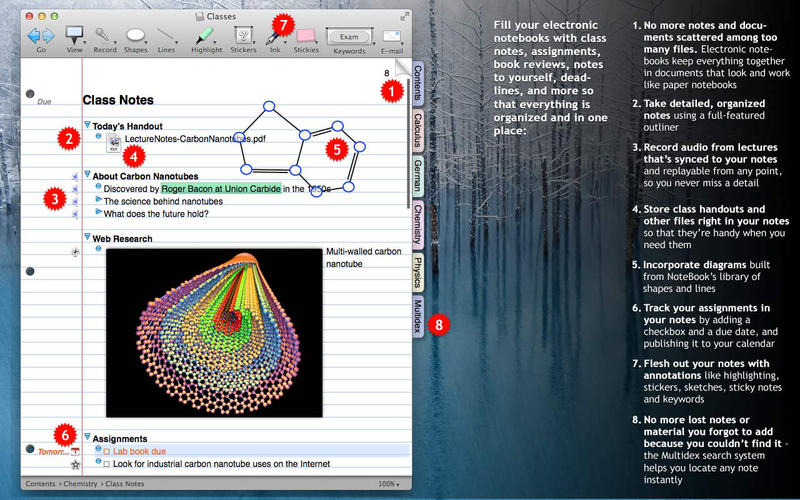Select the Ink pen tool
Screen dimensions: 800x500
(272, 35)
